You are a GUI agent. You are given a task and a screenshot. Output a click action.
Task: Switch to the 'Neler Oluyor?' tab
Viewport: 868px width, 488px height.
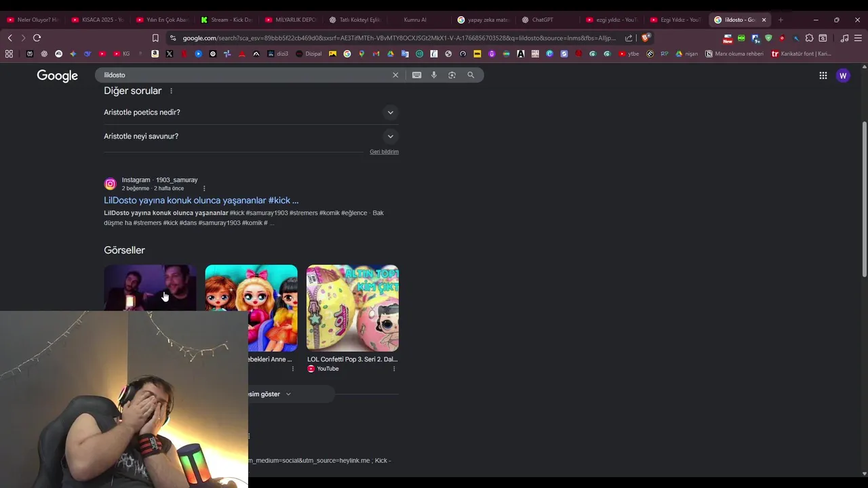click(x=33, y=20)
